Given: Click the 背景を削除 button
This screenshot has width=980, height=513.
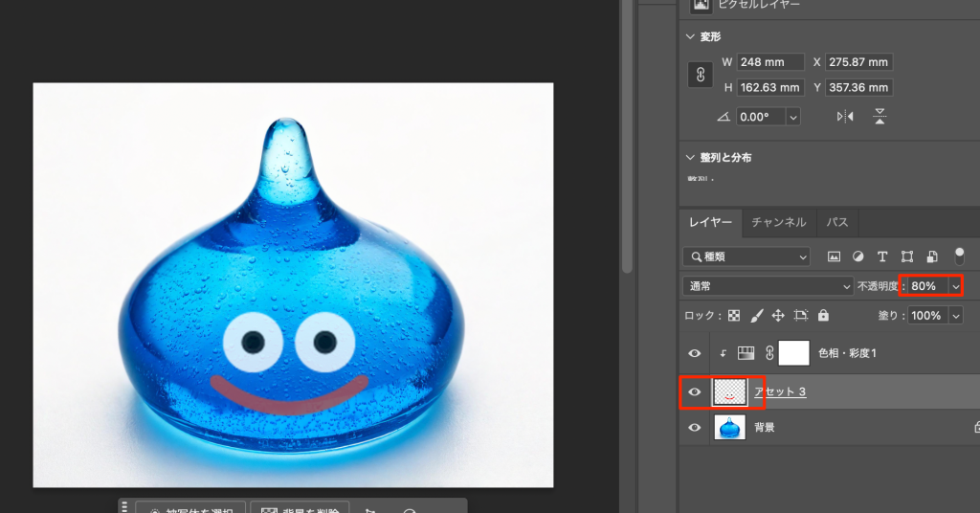Looking at the screenshot, I should pos(300,509).
